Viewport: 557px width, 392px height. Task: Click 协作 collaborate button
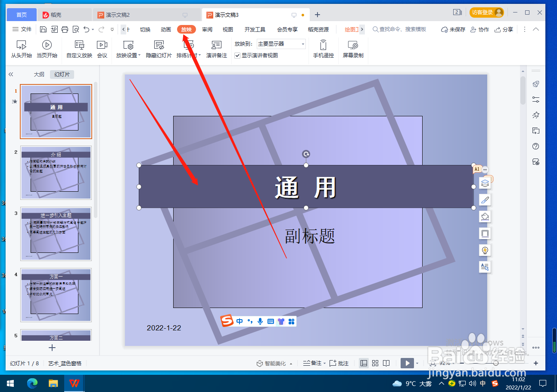479,29
